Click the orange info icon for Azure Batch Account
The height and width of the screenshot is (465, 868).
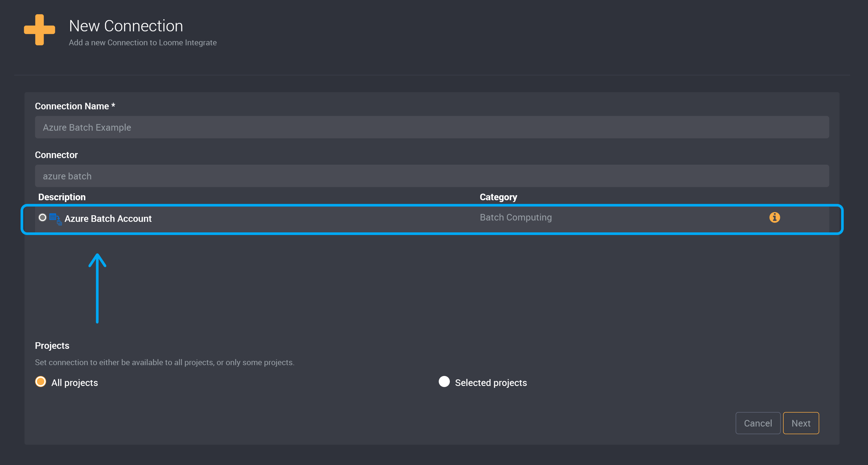774,218
